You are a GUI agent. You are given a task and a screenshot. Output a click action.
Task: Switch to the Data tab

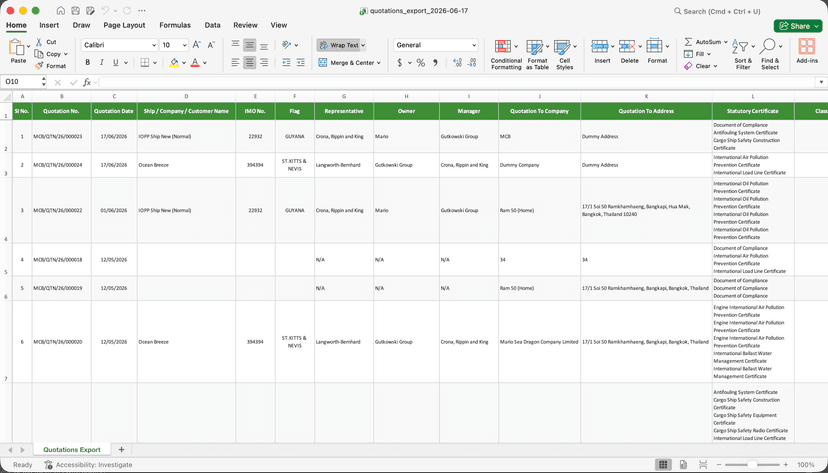click(x=212, y=25)
